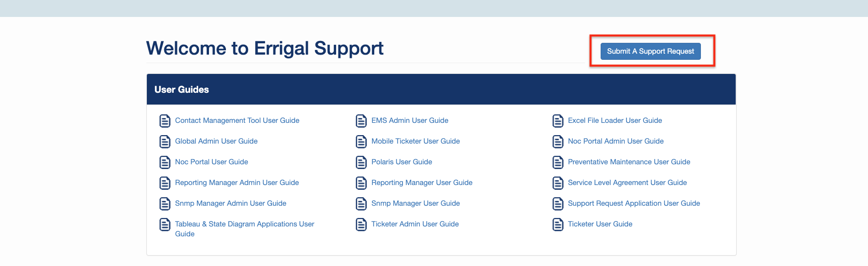
Task: Open the Snmp Manager User Guide link
Action: (x=415, y=203)
